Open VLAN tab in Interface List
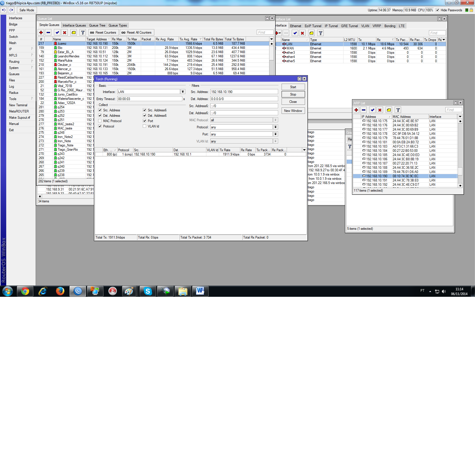 click(365, 26)
